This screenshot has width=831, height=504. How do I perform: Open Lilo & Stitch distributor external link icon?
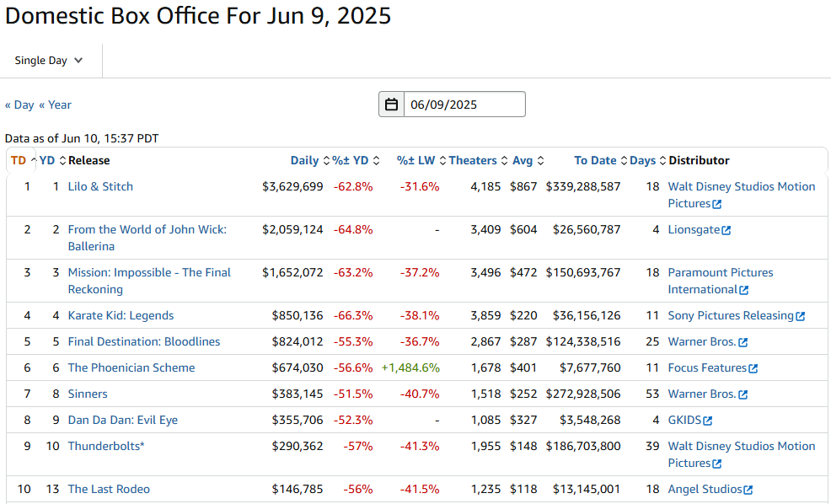coord(716,204)
